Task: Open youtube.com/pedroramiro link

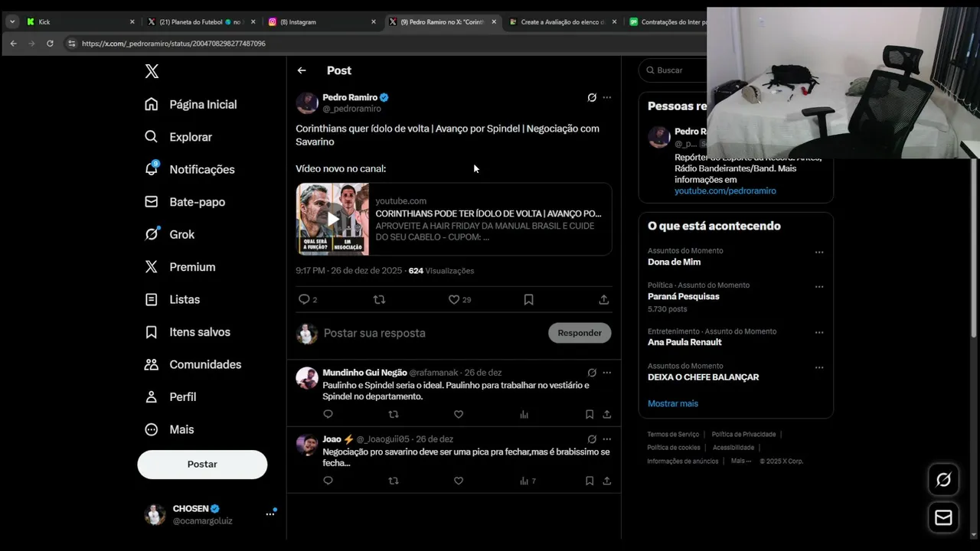Action: tap(725, 191)
